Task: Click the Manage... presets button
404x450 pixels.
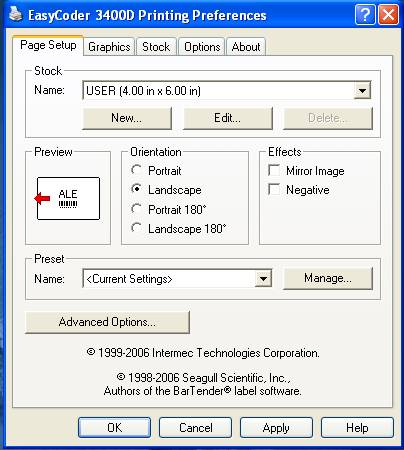Action: (328, 278)
